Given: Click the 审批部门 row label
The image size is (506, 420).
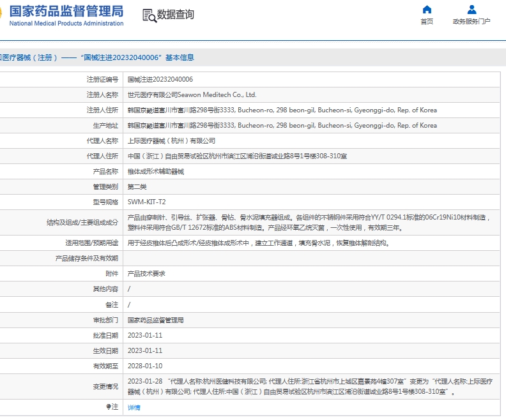Looking at the screenshot, I should click(105, 320).
